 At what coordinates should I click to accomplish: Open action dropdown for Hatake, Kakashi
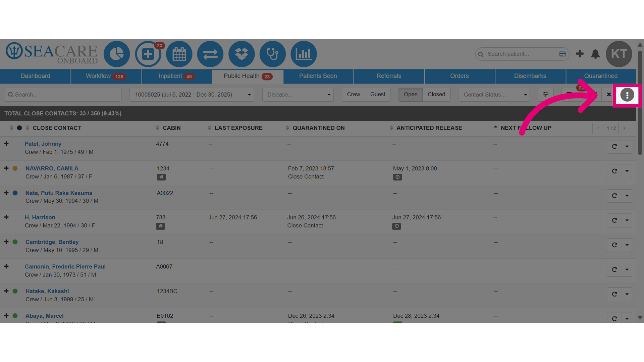tap(627, 294)
